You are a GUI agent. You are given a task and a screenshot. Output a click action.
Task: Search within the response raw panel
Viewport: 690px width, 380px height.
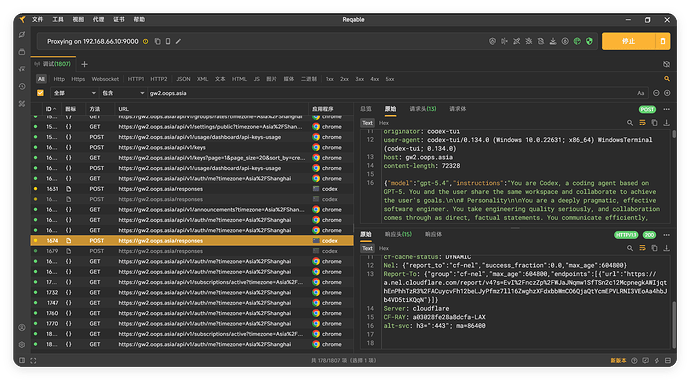pyautogui.click(x=630, y=248)
